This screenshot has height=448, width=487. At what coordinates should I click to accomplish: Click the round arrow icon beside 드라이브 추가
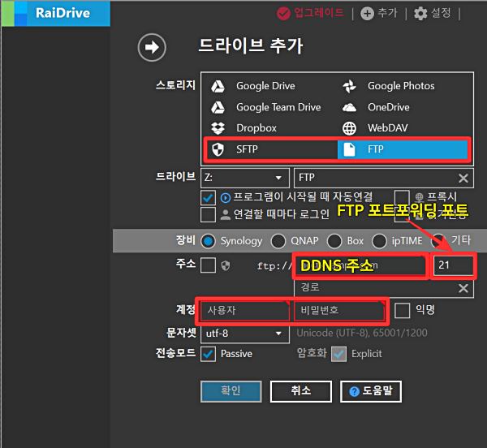[x=152, y=48]
